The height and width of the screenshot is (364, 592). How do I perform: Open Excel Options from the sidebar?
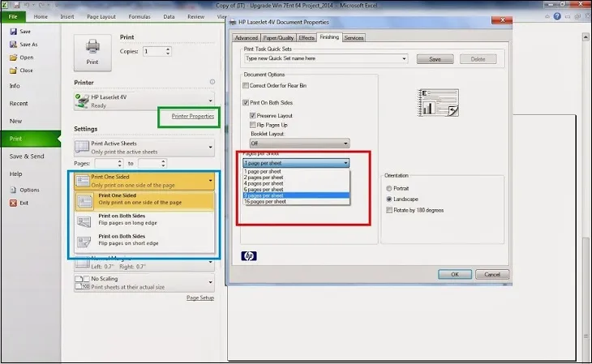click(x=14, y=190)
